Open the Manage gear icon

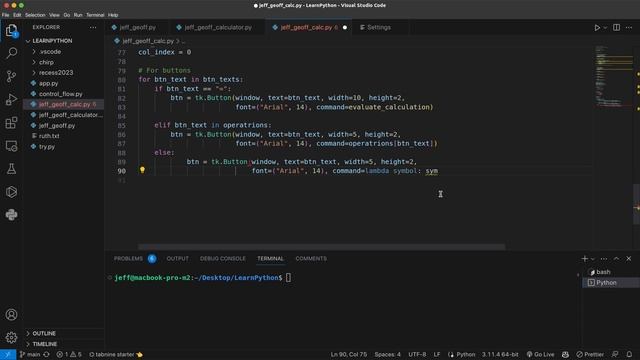point(11,337)
